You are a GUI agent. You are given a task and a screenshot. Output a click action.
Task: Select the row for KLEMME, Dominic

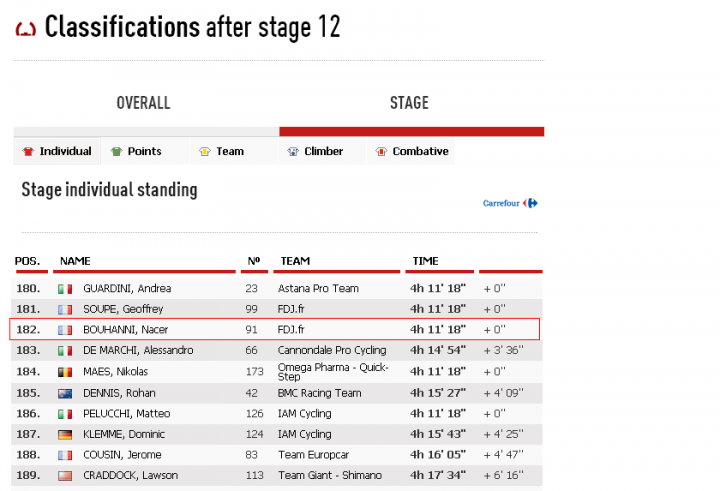[275, 434]
